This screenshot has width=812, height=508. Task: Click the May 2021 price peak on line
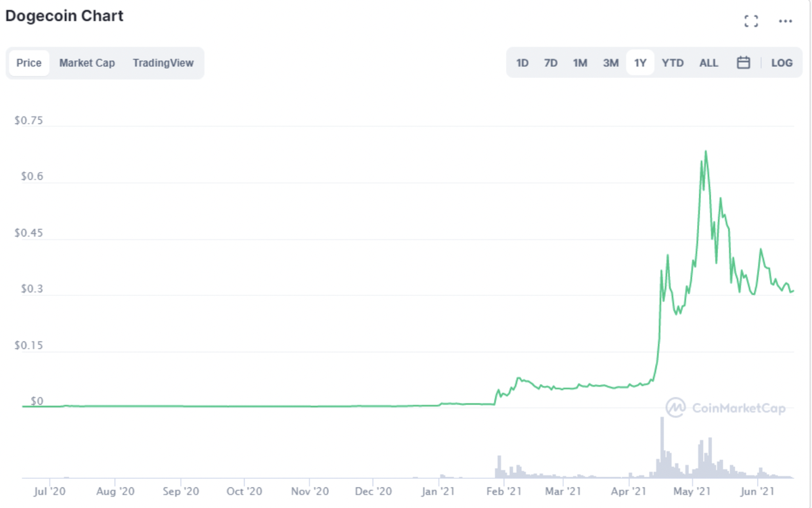click(x=706, y=152)
